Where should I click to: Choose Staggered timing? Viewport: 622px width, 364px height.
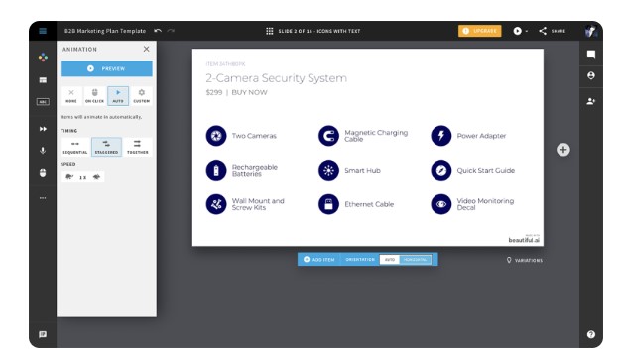[x=106, y=147]
